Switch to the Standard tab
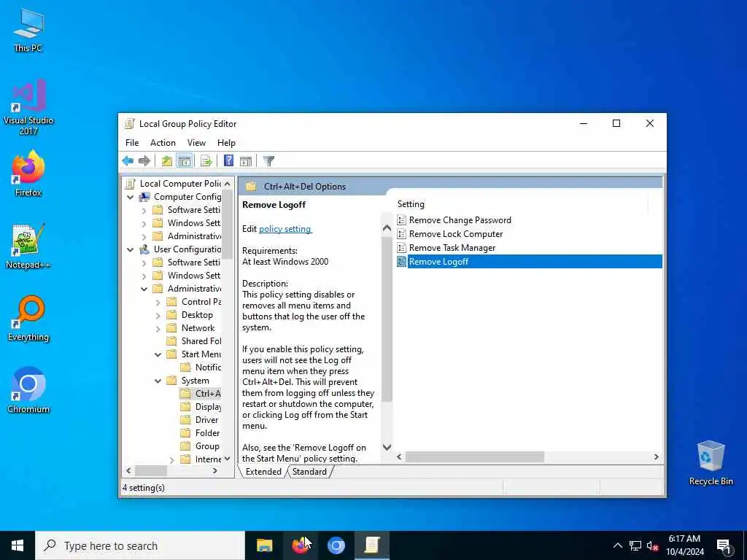 [309, 472]
